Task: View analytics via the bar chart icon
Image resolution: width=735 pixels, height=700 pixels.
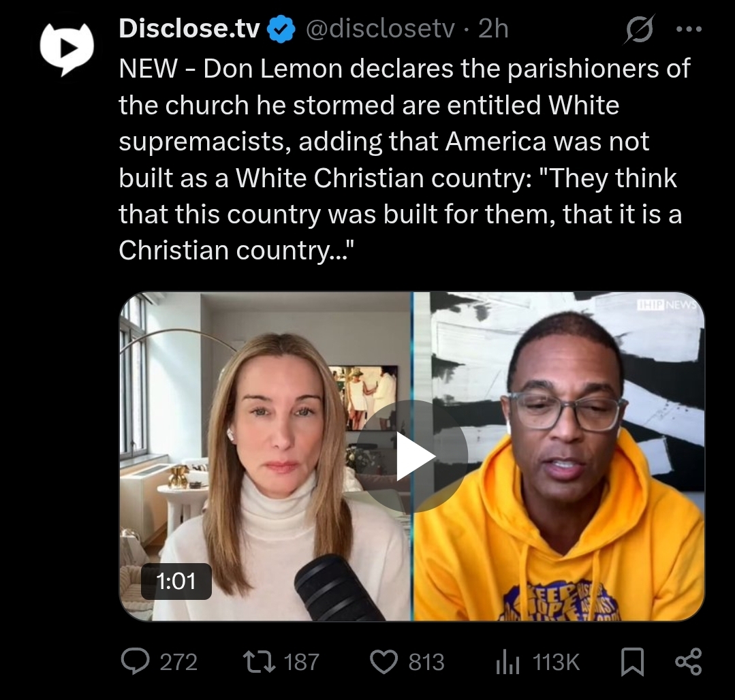Action: tap(507, 662)
